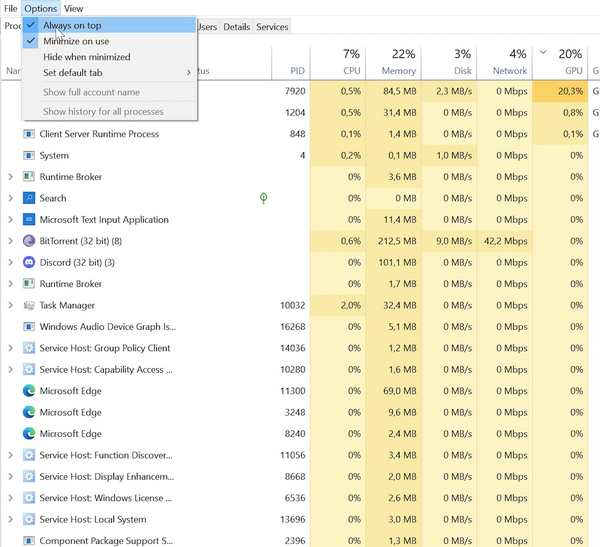Disable the Minimize on use option
Screen dimensions: 600x547
[x=76, y=41]
